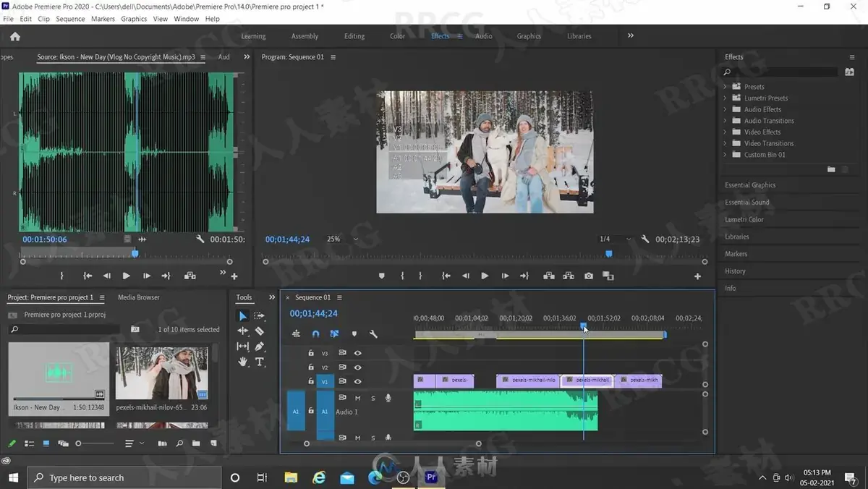
Task: Add marker in Program monitor
Action: (382, 276)
